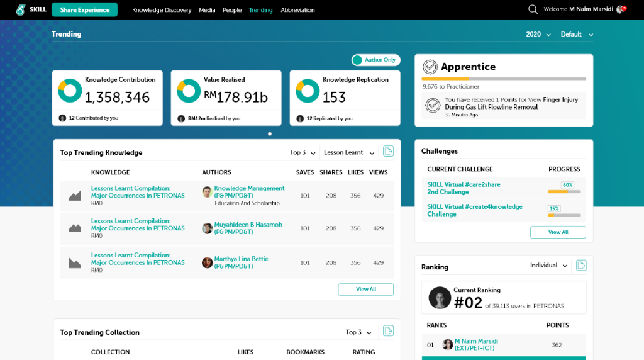Expand the 2020 year dropdown
The height and width of the screenshot is (360, 644).
538,35
